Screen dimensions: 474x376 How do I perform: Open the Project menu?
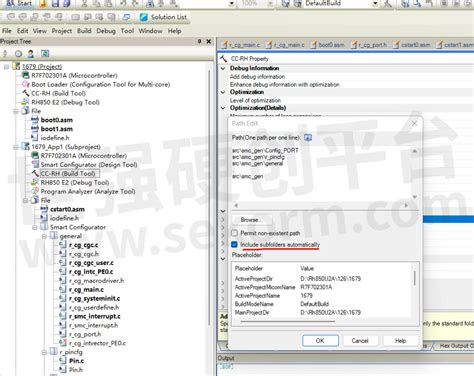pos(62,31)
